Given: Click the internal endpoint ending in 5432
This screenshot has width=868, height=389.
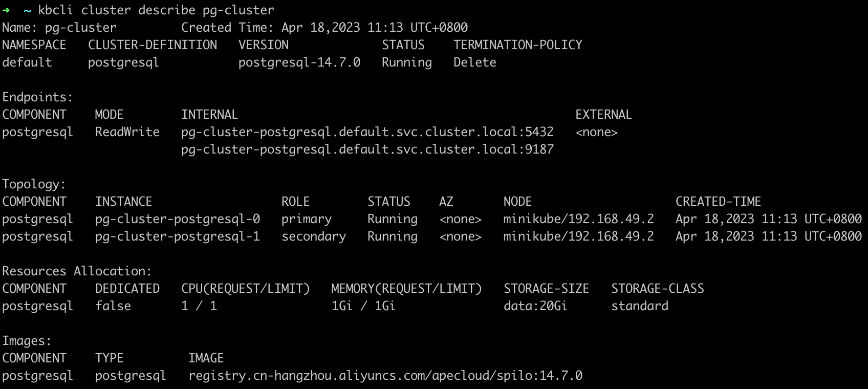Looking at the screenshot, I should (x=367, y=132).
